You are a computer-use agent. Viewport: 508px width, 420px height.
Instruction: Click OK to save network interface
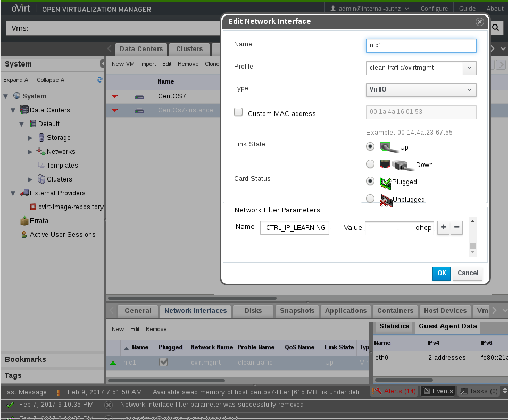(442, 273)
